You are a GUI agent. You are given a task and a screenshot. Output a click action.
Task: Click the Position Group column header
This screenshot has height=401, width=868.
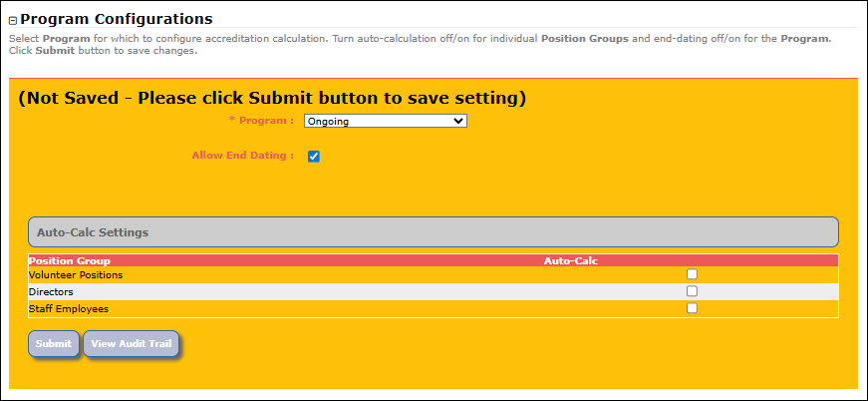pos(70,261)
